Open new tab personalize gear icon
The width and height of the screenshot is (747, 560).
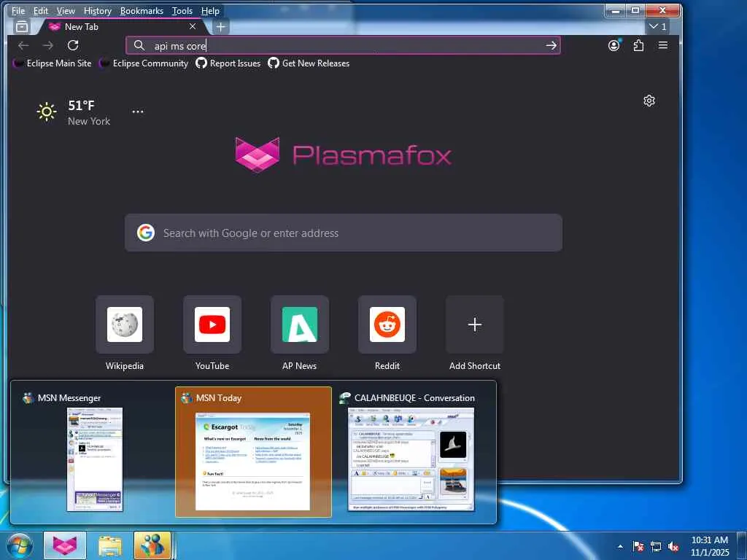649,101
